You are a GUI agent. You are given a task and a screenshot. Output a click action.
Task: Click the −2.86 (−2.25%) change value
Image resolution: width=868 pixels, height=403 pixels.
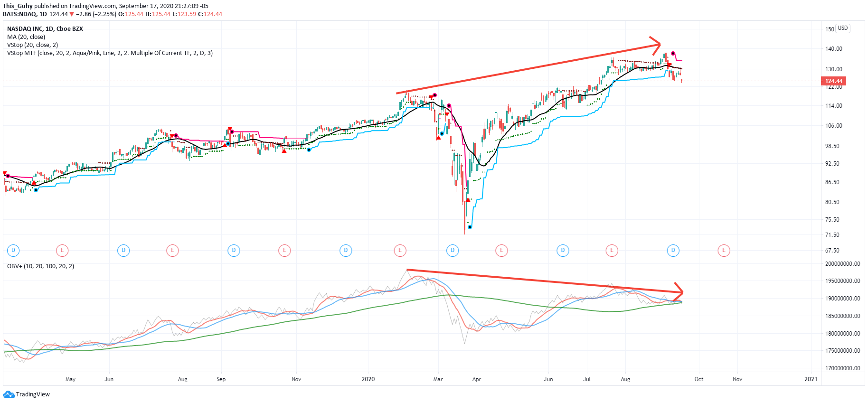(96, 14)
